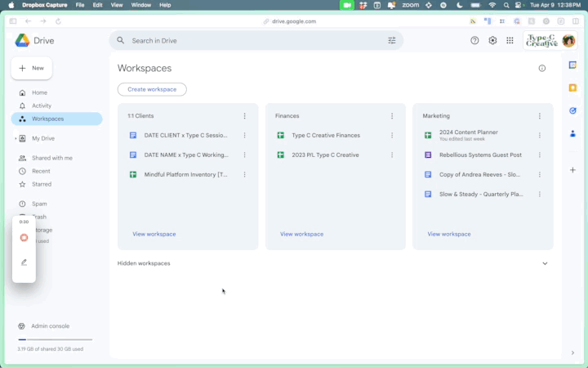588x368 pixels.
Task: Open 2024 Content Planner spreadsheet
Action: [x=468, y=132]
